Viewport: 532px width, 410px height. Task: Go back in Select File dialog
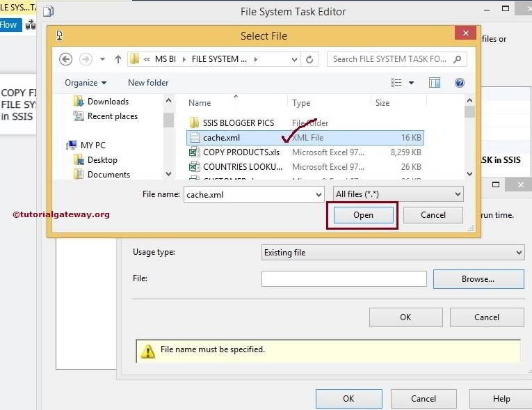65,59
